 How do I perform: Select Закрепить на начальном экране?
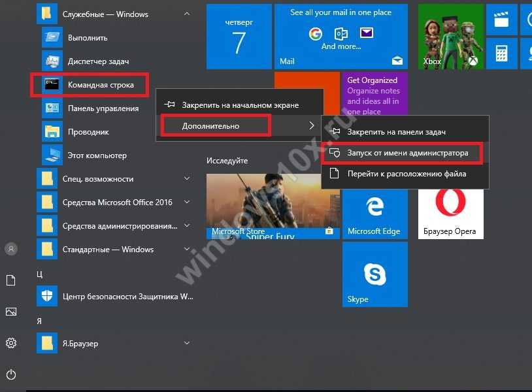click(x=239, y=105)
